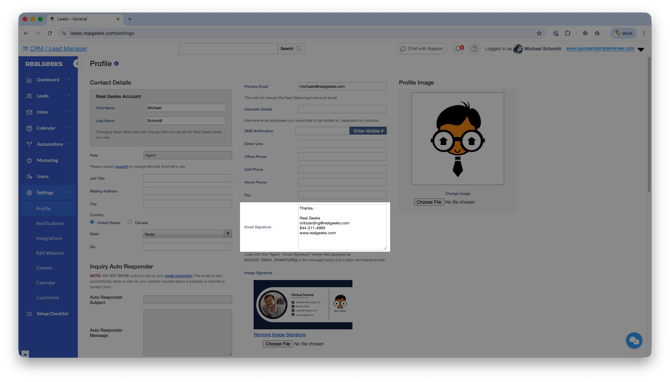Click the First Name field
Viewport: 670px width, 382px height.
[185, 108]
